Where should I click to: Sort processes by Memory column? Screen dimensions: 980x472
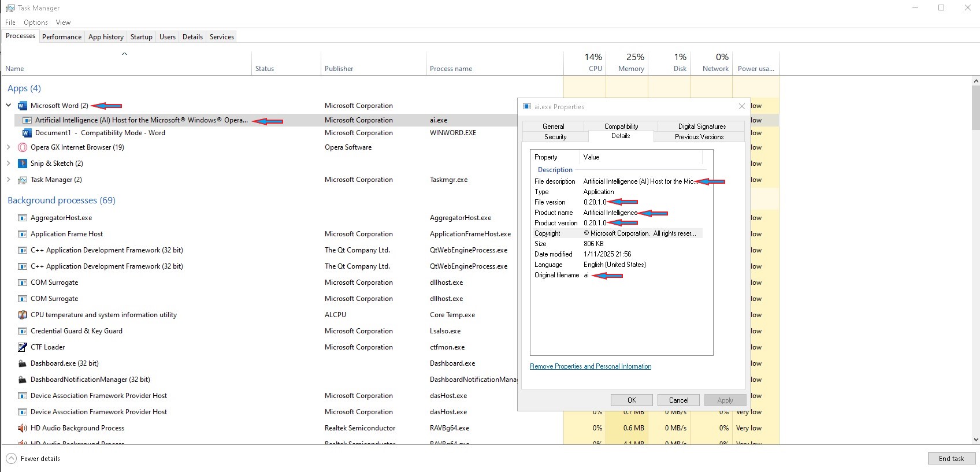(x=630, y=69)
